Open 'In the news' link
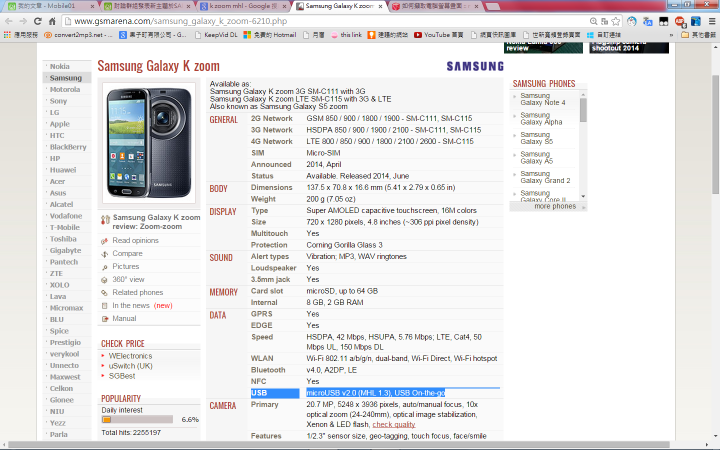 tap(131, 305)
